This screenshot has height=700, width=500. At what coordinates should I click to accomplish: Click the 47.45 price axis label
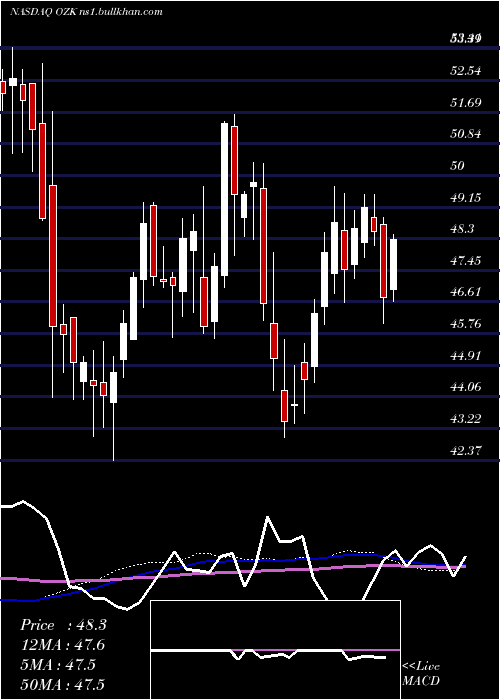click(466, 260)
